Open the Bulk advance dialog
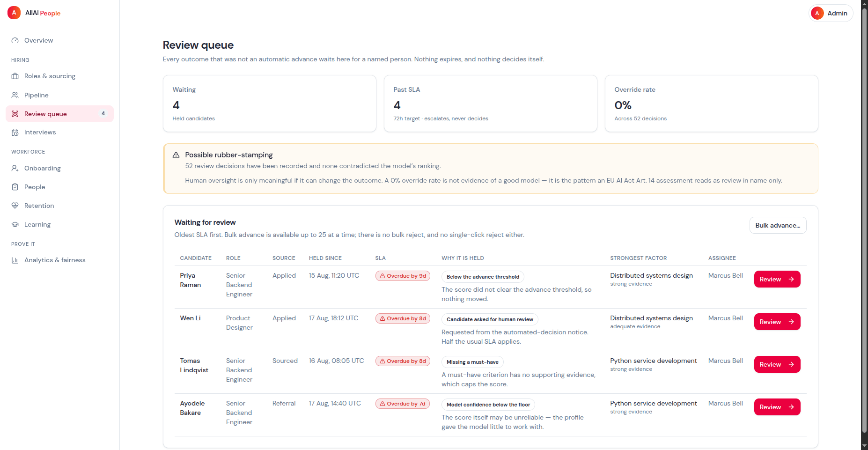Screen dimensions: 868x450 (x=778, y=225)
